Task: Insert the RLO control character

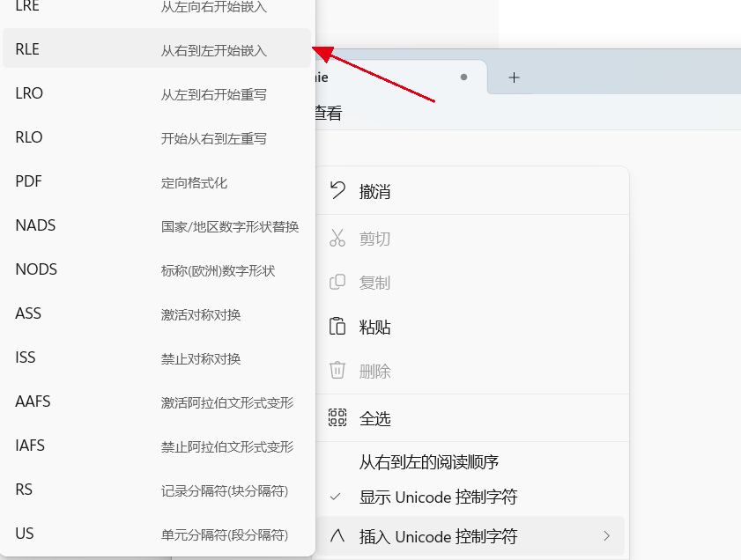Action: tap(157, 137)
